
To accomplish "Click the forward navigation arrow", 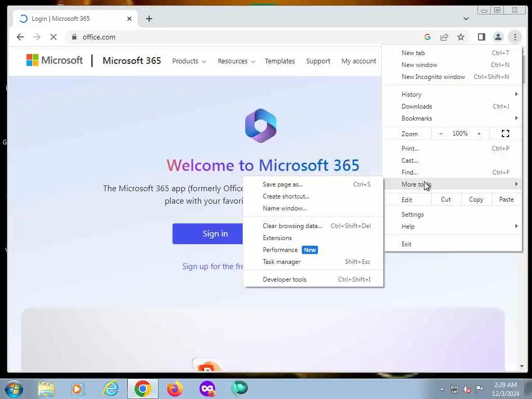I will point(37,37).
